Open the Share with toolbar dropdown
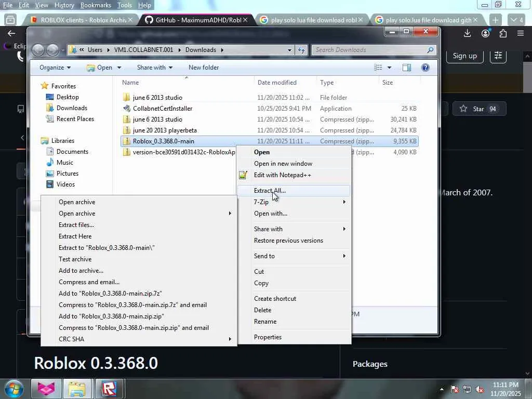The height and width of the screenshot is (399, 532). point(155,68)
